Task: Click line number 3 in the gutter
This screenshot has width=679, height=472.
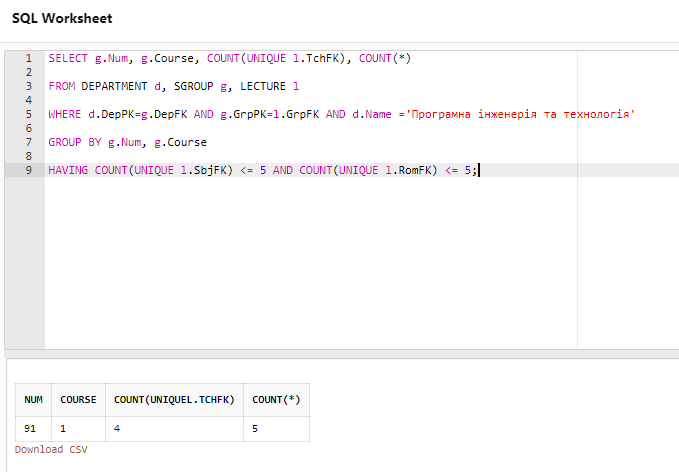Action: click(28, 86)
